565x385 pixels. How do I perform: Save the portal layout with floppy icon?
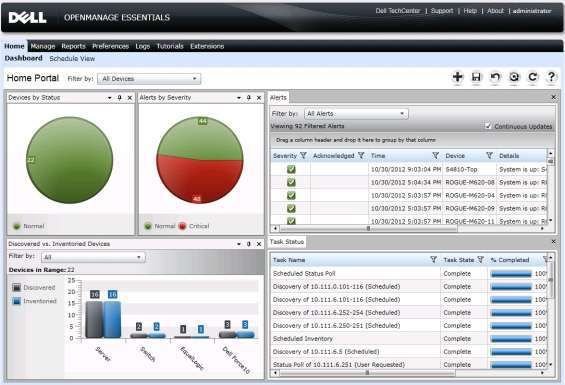(476, 77)
